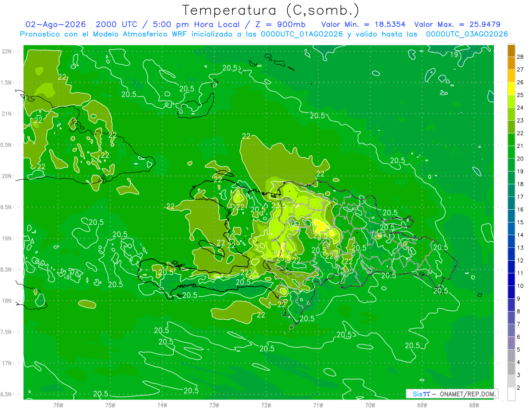This screenshot has width=532, height=411.
Task: Click the '69W' longitude axis label
Action: coord(422,405)
